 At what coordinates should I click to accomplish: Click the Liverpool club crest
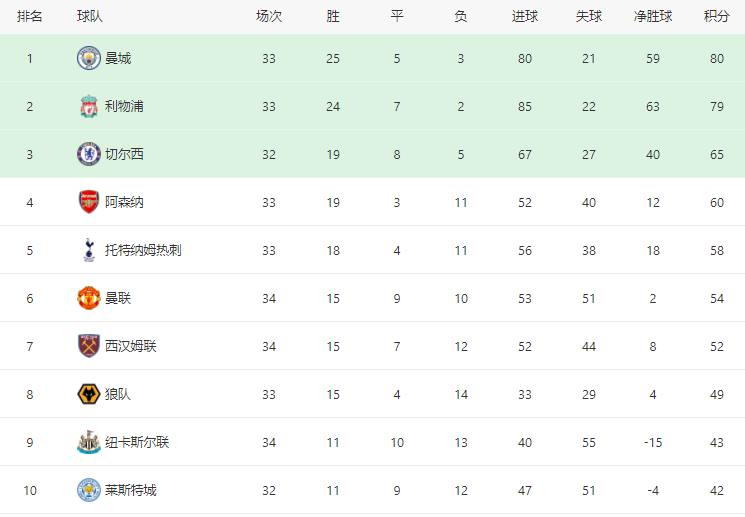[x=89, y=106]
